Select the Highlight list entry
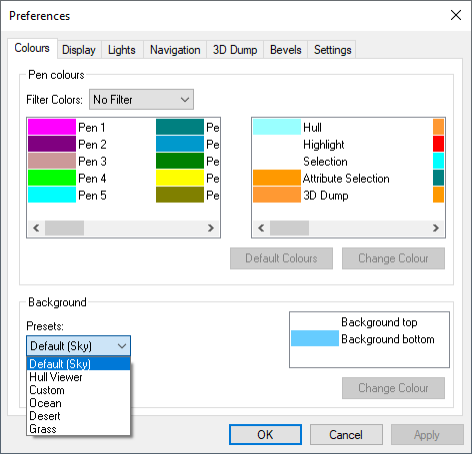The width and height of the screenshot is (472, 454). pyautogui.click(x=324, y=144)
